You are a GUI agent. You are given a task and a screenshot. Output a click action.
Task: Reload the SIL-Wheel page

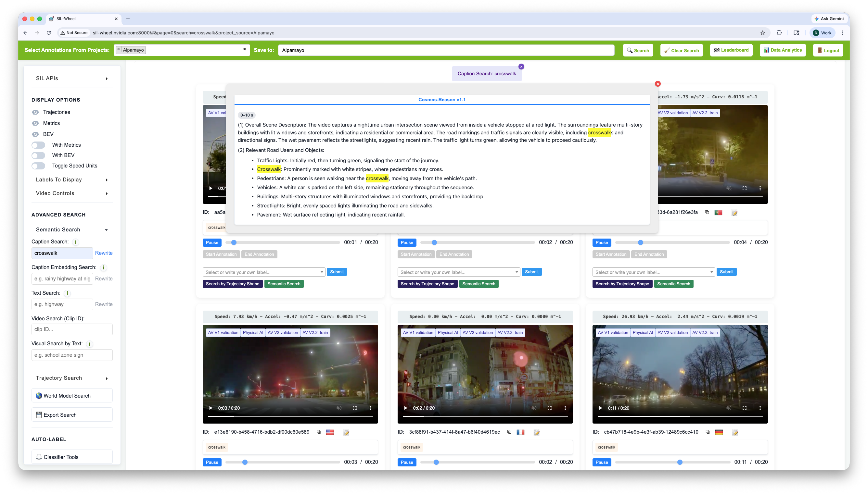(x=49, y=32)
